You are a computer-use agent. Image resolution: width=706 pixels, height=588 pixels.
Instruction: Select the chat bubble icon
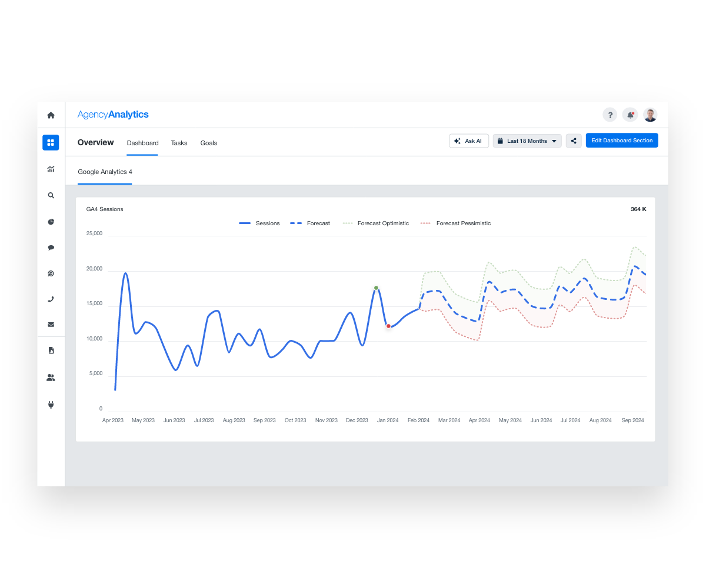pyautogui.click(x=51, y=248)
